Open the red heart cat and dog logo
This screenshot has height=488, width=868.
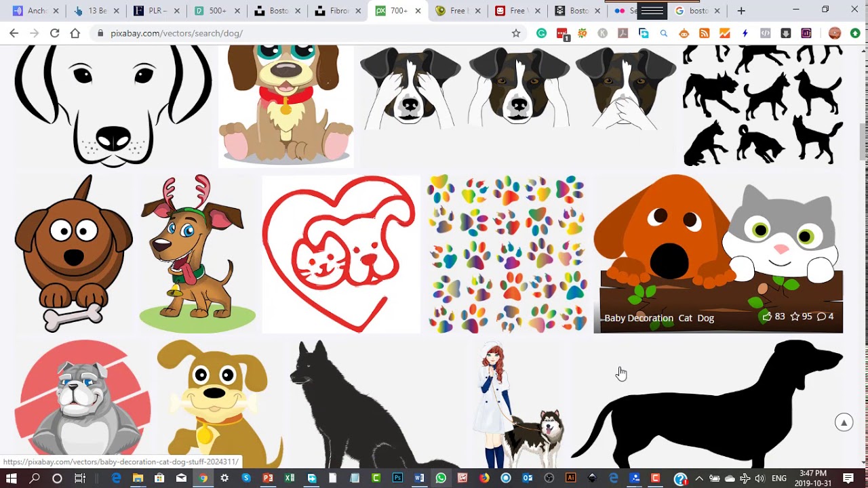tap(341, 254)
